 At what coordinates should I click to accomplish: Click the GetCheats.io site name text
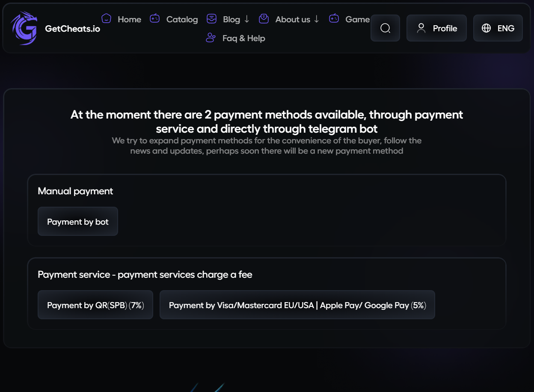tap(72, 29)
